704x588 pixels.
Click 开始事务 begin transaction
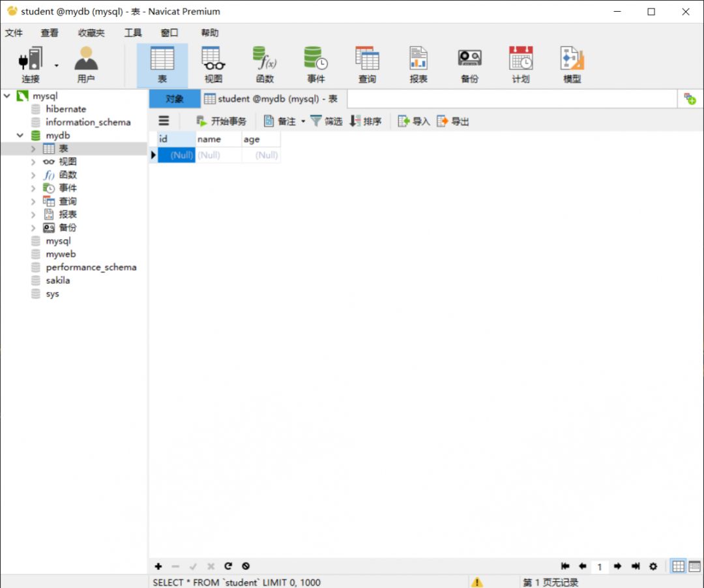click(x=222, y=121)
